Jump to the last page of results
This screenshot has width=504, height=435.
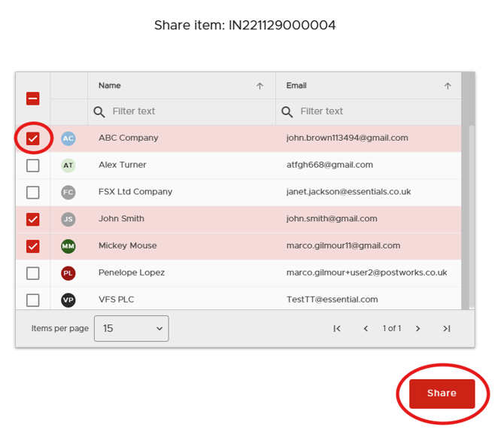[446, 329]
